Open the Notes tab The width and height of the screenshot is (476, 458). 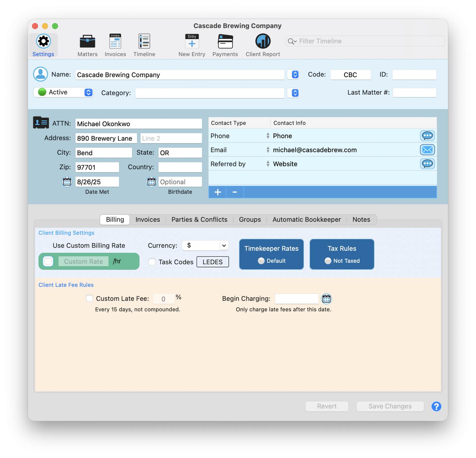pyautogui.click(x=361, y=220)
